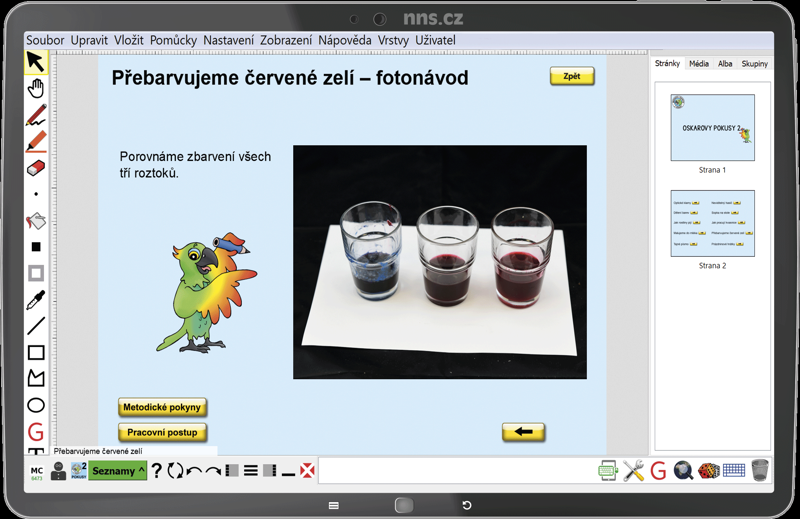
Task: Open the Nastavení menu
Action: click(228, 40)
